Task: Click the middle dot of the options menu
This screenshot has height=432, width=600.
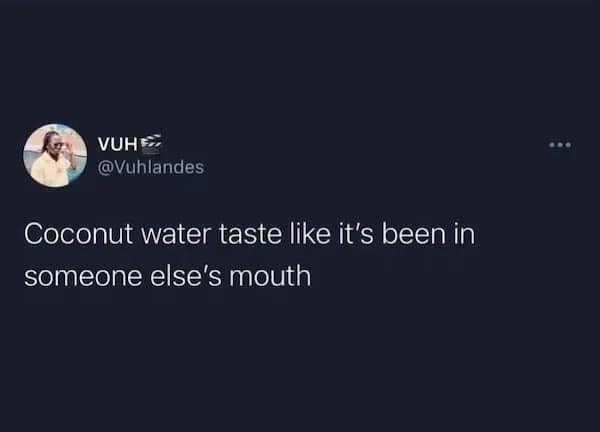Action: click(x=561, y=146)
